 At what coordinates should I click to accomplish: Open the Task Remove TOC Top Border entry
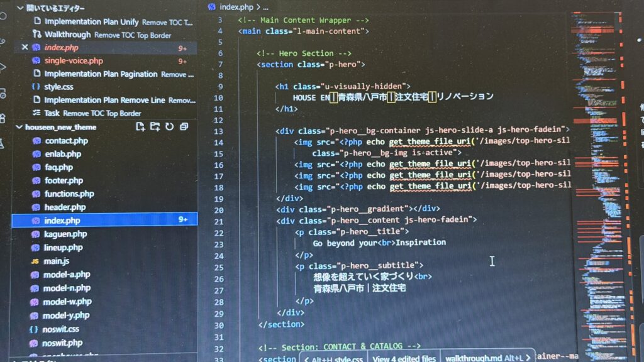pos(92,114)
